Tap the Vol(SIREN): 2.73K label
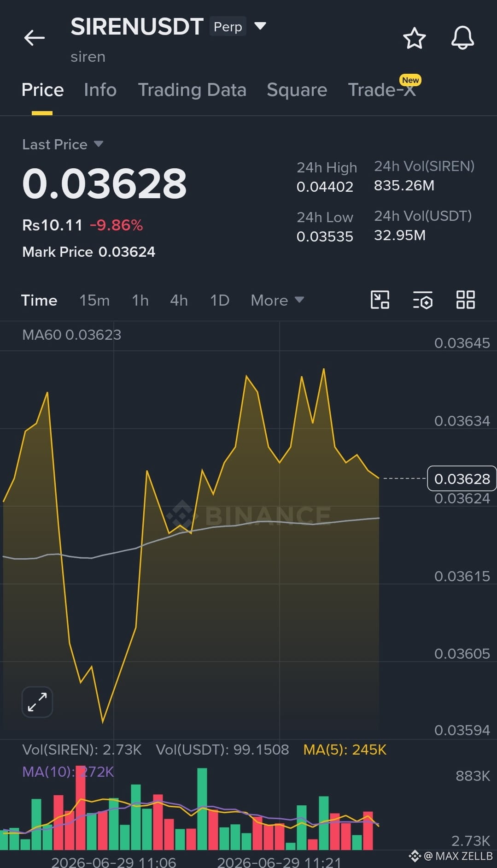 tap(82, 750)
